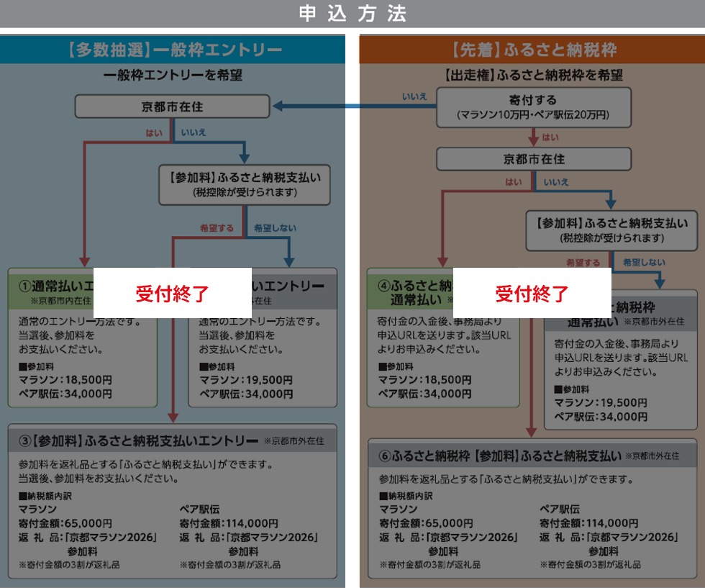Click 希望しない label in blue column
Image resolution: width=705 pixels, height=588 pixels.
tap(275, 228)
